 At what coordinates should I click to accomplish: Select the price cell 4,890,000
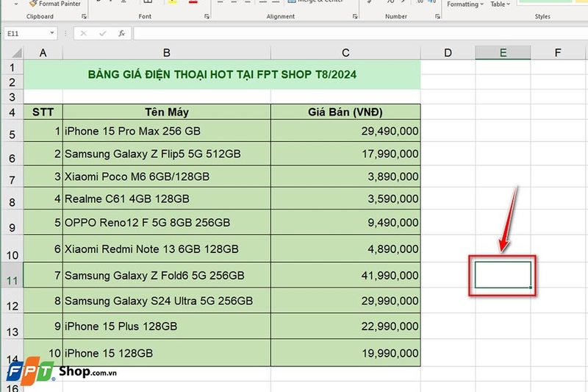point(345,249)
